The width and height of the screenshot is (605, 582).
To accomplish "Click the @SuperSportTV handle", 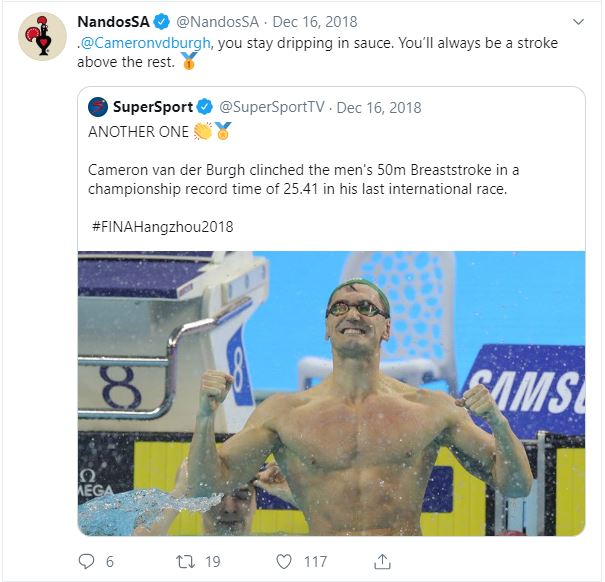I will [x=272, y=107].
